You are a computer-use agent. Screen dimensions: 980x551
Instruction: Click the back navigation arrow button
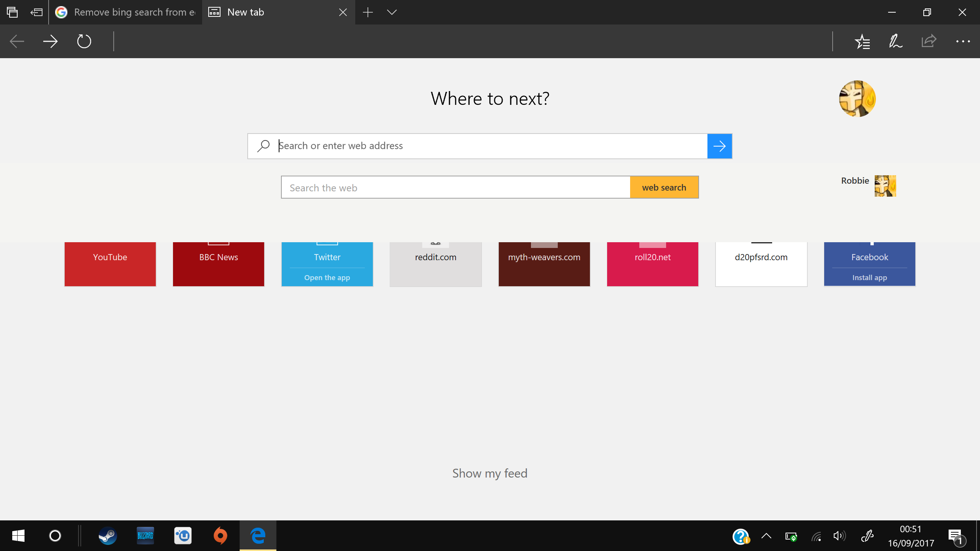tap(17, 41)
